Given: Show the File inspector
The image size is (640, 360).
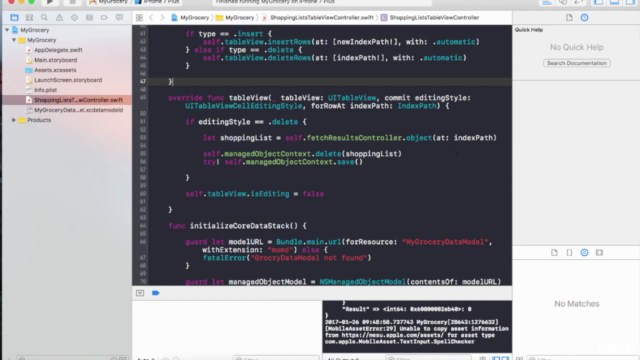Looking at the screenshot, I should click(x=569, y=18).
